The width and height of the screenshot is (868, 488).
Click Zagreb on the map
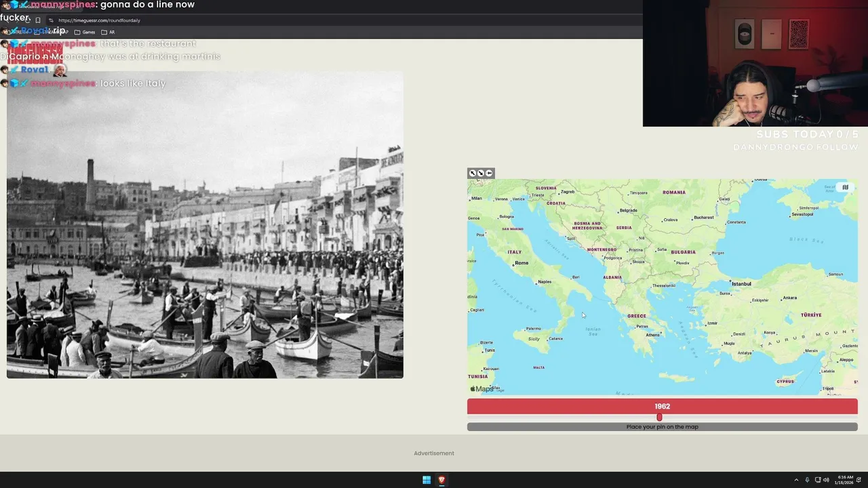567,192
